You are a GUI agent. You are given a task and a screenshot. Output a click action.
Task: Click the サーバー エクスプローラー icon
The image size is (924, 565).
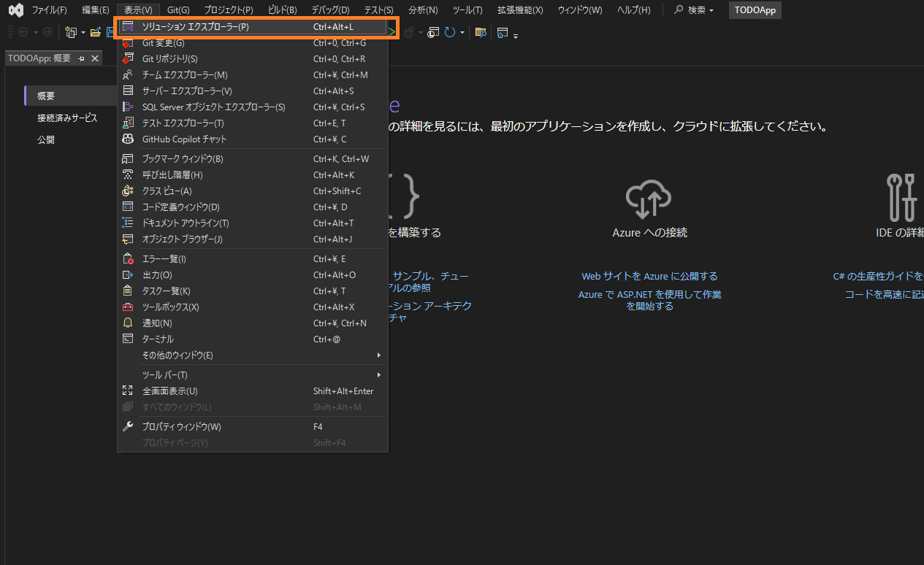coord(127,91)
